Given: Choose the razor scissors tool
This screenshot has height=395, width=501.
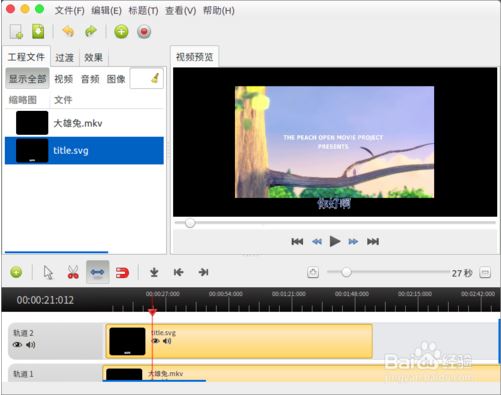Looking at the screenshot, I should click(73, 272).
